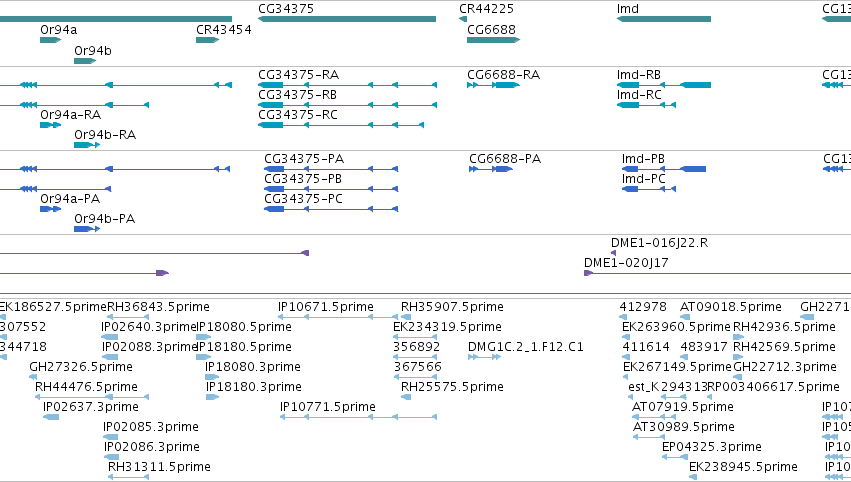851x482 pixels.
Task: Select clone DME1-020J17
Action: (717, 273)
